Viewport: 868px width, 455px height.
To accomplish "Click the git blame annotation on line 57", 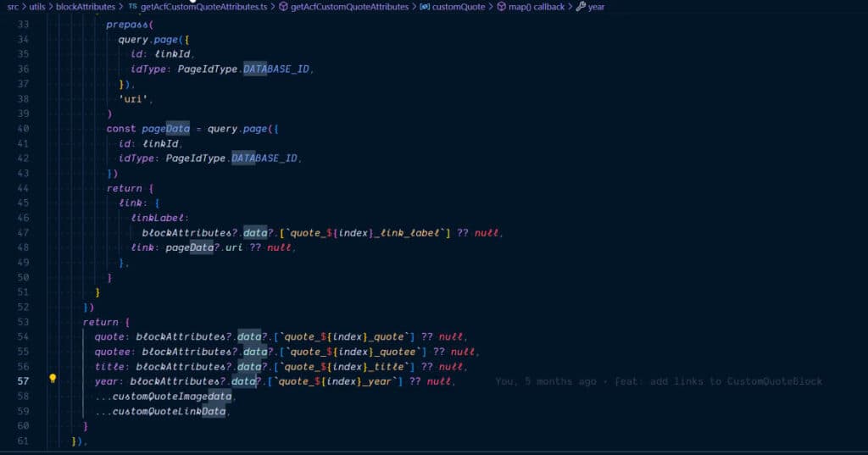I will click(659, 381).
